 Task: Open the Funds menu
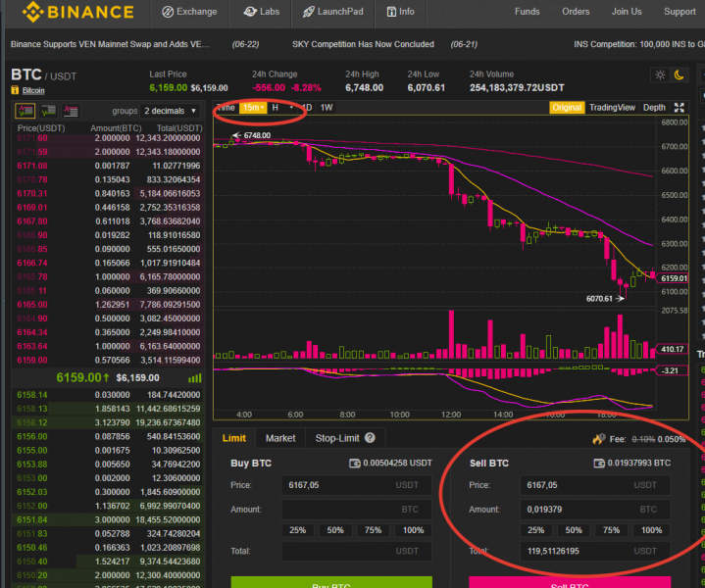pos(527,12)
